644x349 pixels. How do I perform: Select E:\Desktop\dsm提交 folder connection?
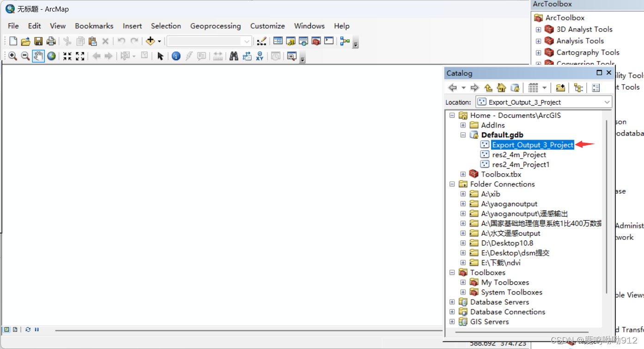coord(515,253)
